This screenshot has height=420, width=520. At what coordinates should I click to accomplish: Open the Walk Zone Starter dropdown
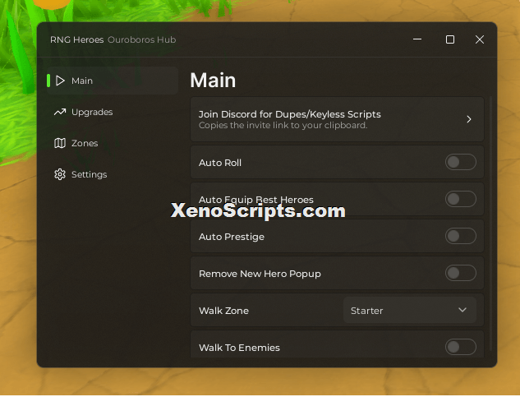click(x=410, y=310)
